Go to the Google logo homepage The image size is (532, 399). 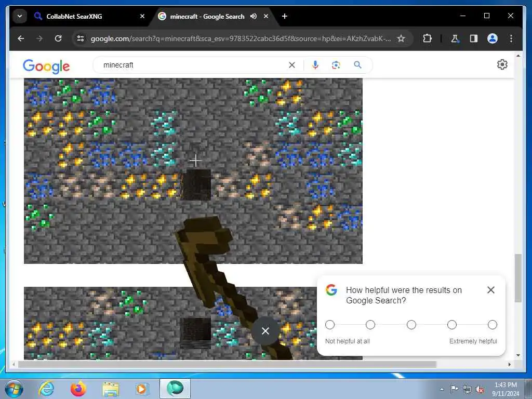coord(46,66)
